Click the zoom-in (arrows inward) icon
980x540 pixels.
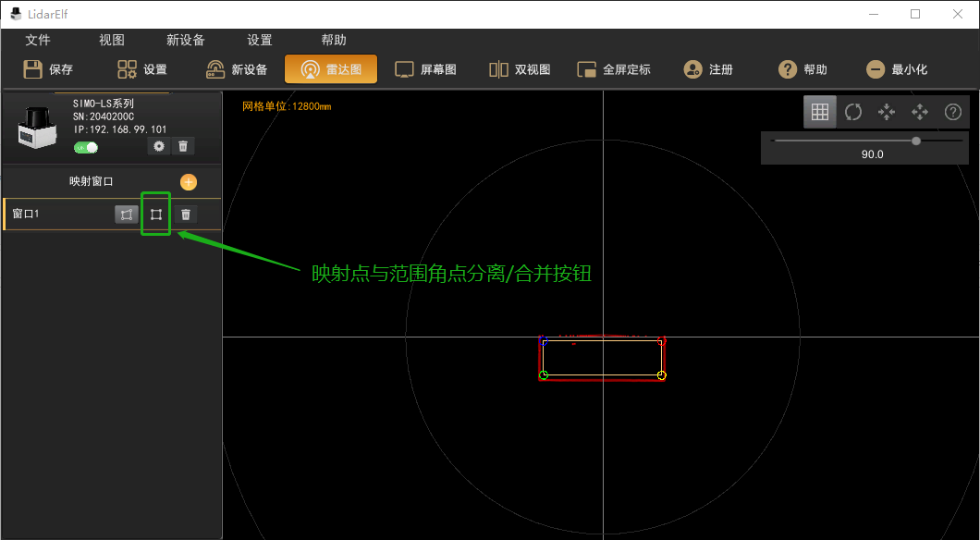point(887,112)
